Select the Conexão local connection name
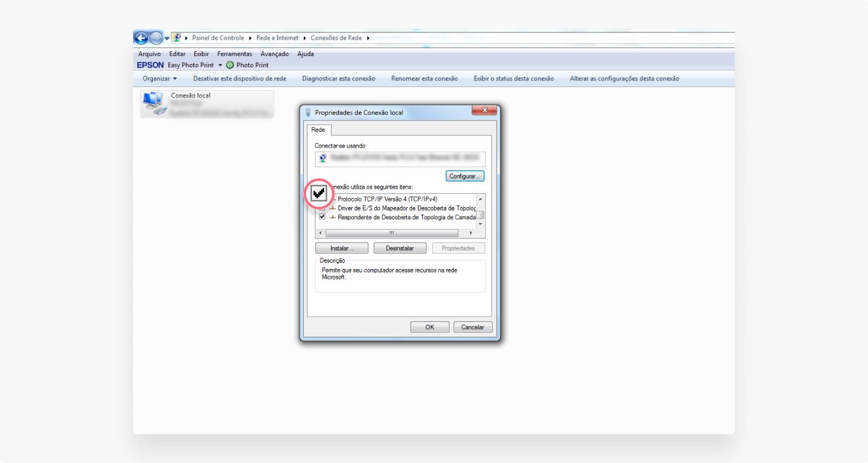 191,95
